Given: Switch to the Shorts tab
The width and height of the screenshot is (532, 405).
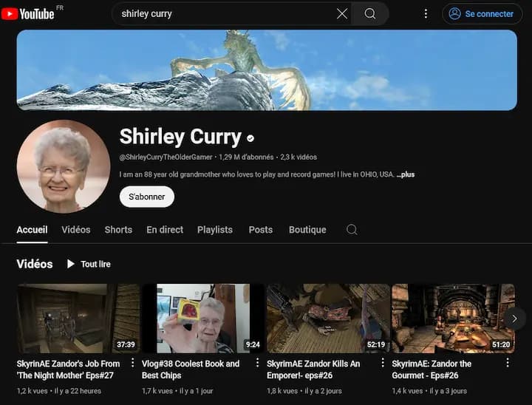Looking at the screenshot, I should pos(118,230).
